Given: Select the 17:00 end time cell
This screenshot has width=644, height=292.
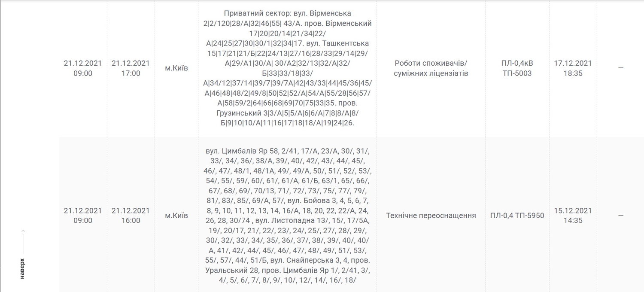Looking at the screenshot, I should coord(131,68).
